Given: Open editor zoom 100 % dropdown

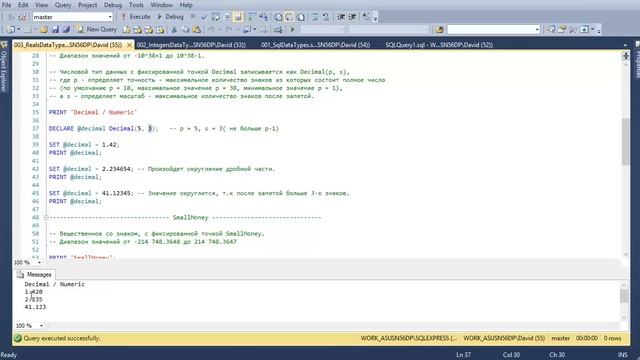Looking at the screenshot, I should click(x=39, y=263).
